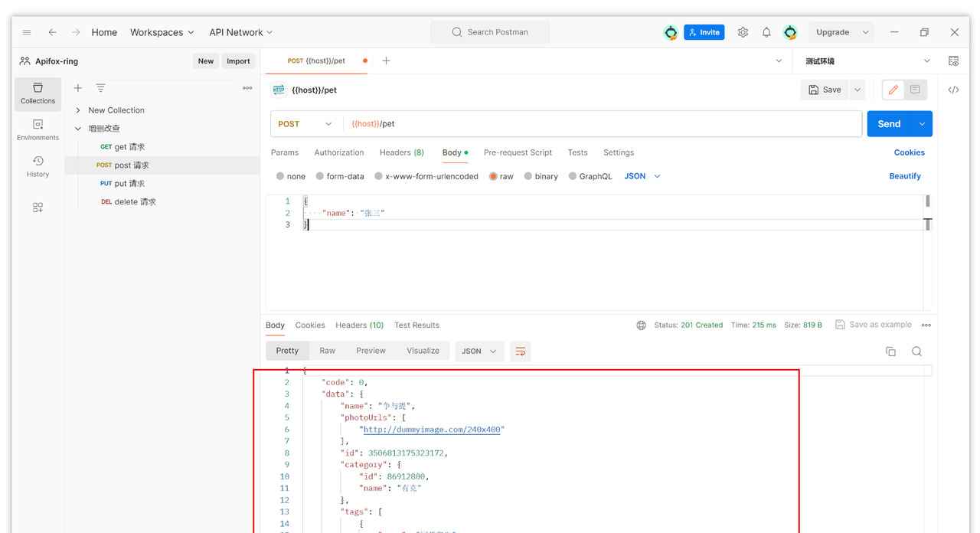Image resolution: width=980 pixels, height=533 pixels.
Task: Go forward with the right arrow
Action: point(76,32)
